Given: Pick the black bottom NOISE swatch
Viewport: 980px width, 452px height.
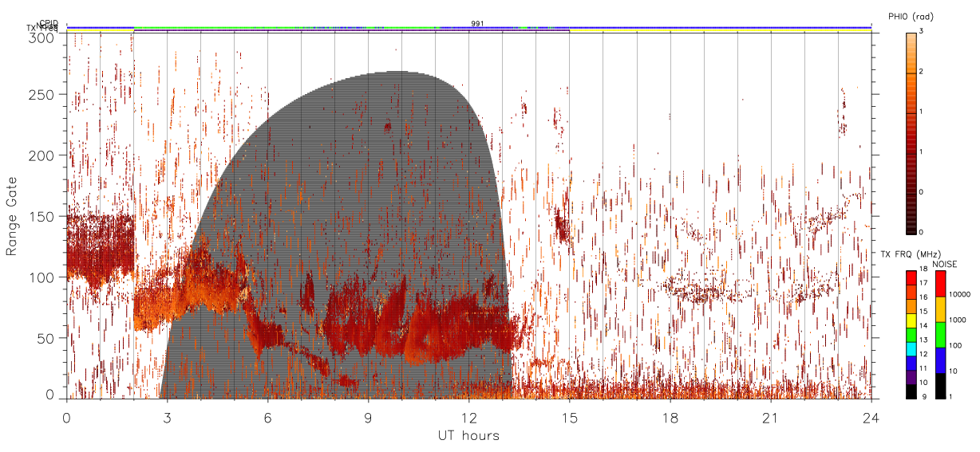Looking at the screenshot, I should (x=940, y=385).
